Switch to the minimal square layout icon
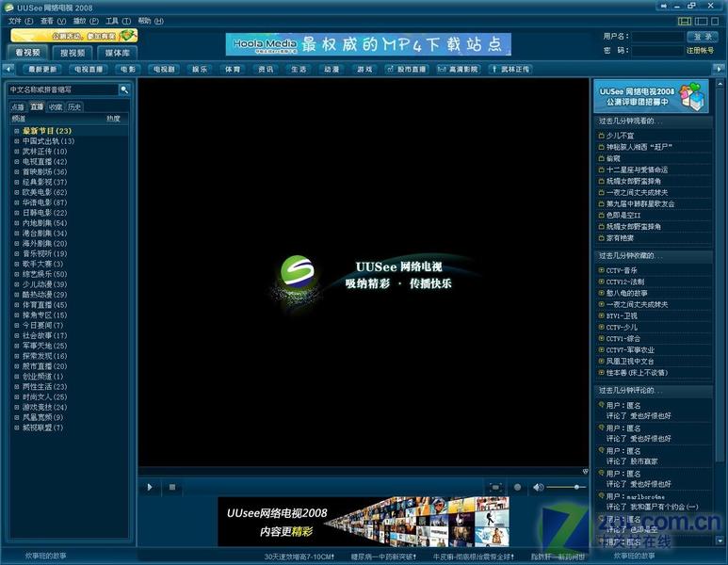Viewport: 728px width, 565px height. [x=715, y=21]
